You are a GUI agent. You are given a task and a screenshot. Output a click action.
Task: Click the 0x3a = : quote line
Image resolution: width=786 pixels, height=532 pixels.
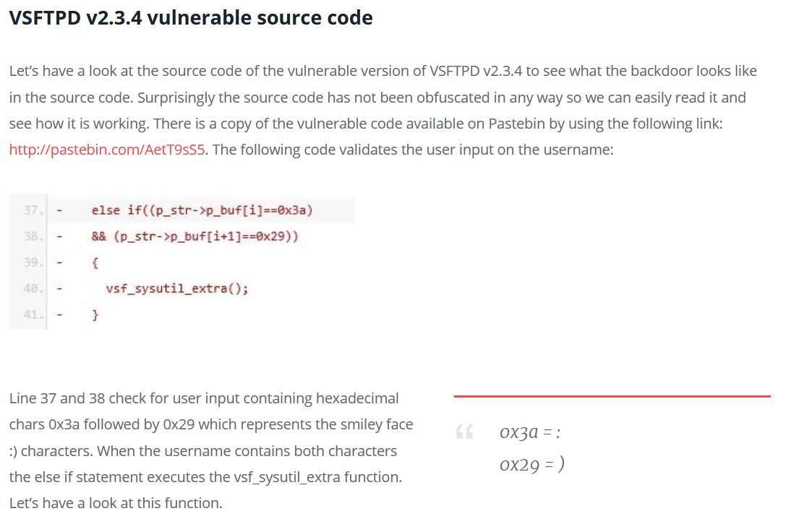530,432
